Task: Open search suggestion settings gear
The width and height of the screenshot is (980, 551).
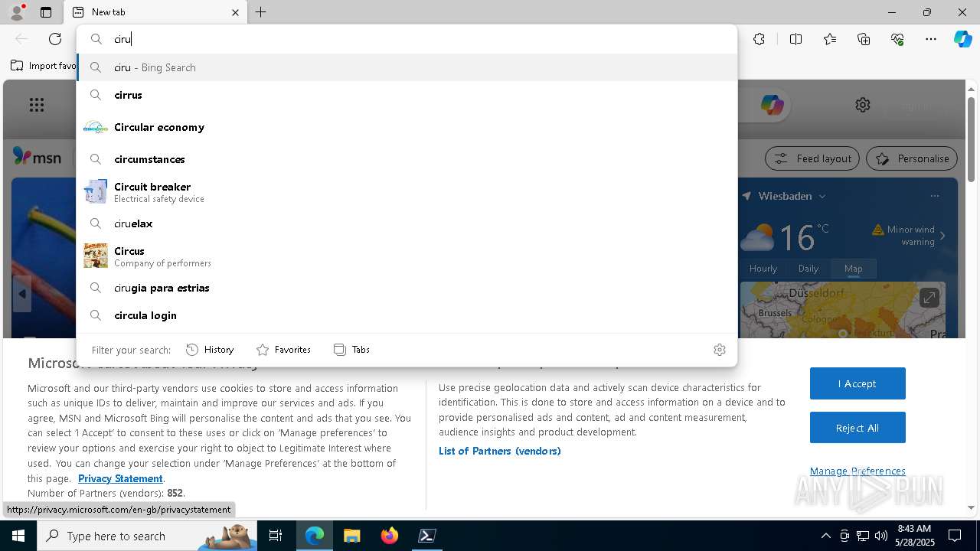Action: pyautogui.click(x=719, y=350)
